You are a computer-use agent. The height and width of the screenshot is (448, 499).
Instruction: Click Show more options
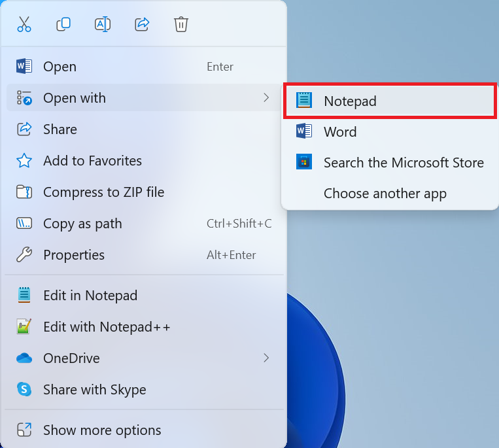tap(143, 430)
